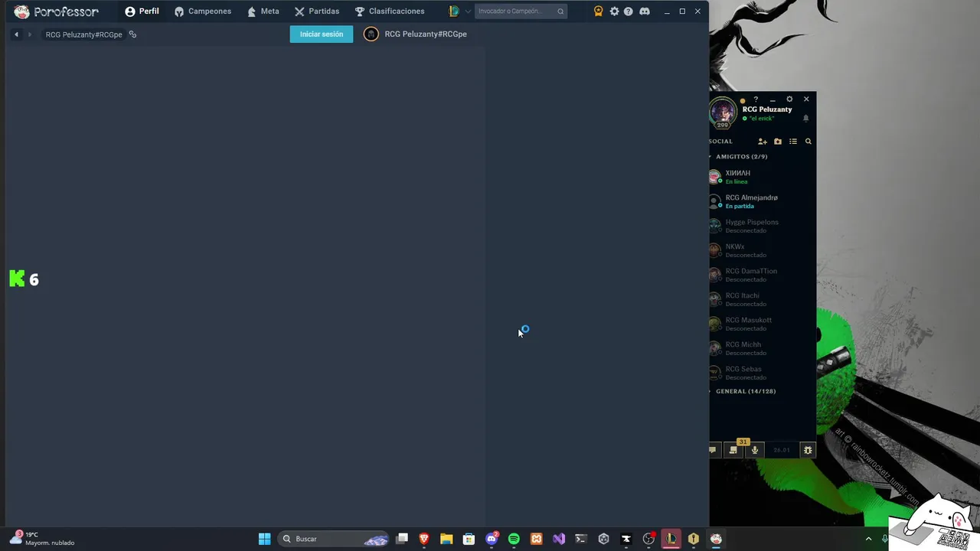Open Porofessor settings gear
Viewport: 980px width, 551px height.
(614, 11)
